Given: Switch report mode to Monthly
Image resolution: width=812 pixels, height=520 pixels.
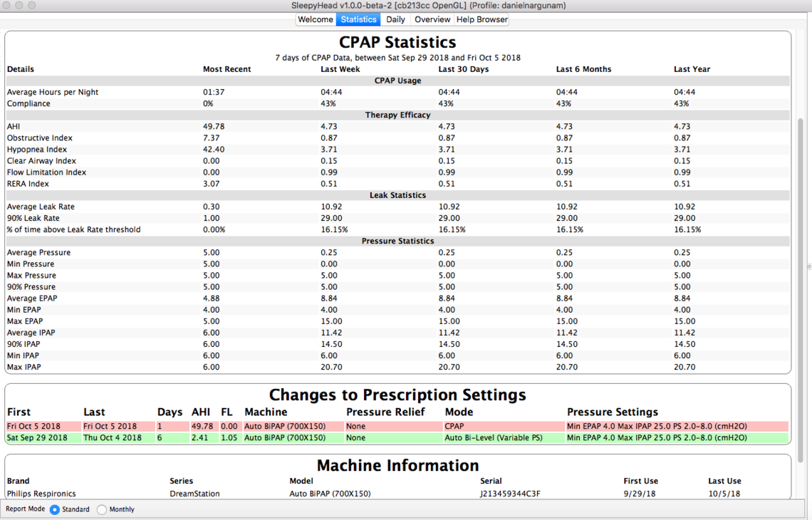Looking at the screenshot, I should [102, 509].
